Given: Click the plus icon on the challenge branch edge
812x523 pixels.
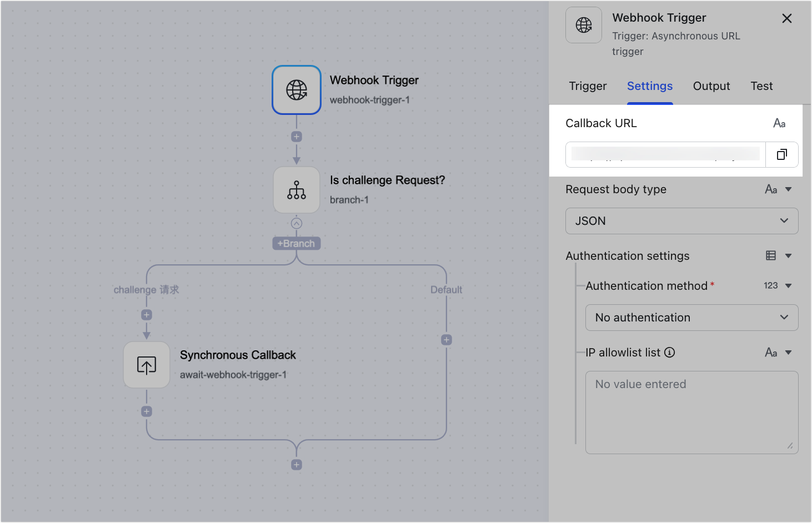Looking at the screenshot, I should coord(146,314).
